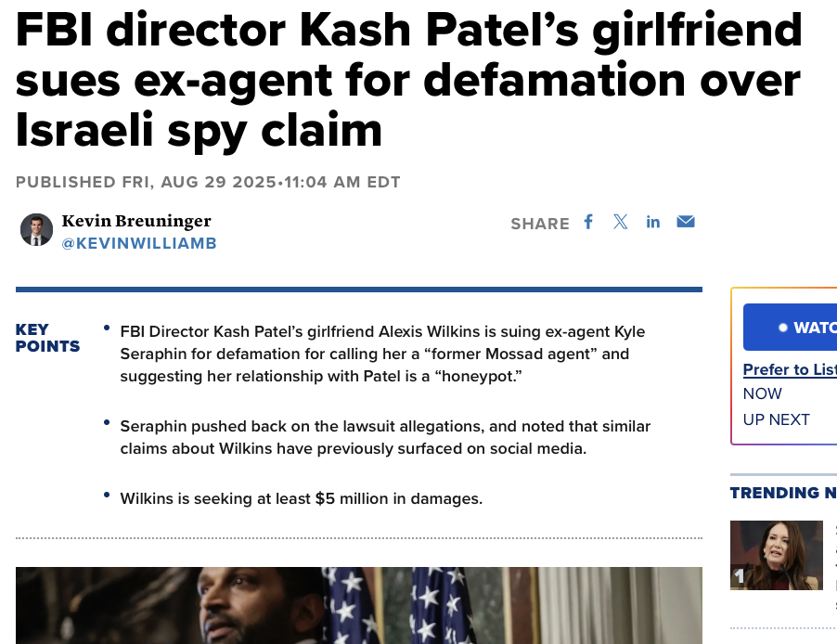This screenshot has height=644, width=837.
Task: Select the NOW schedule item
Action: click(x=763, y=393)
